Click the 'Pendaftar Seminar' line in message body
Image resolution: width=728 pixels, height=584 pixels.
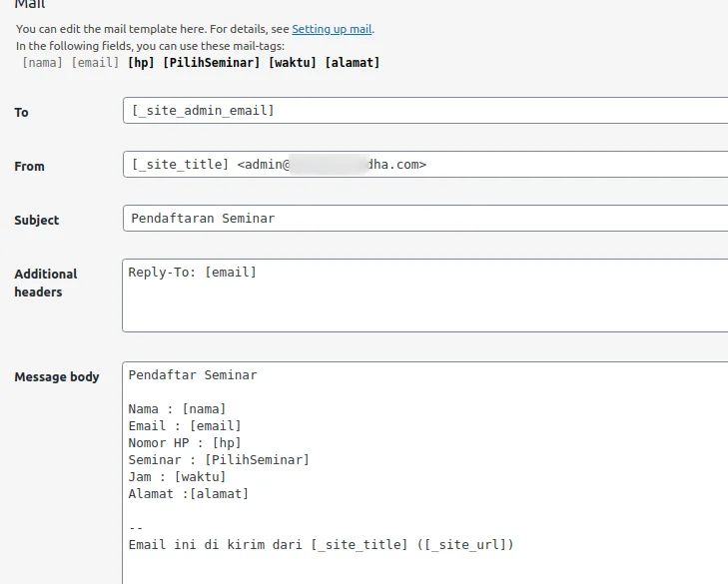click(x=193, y=375)
